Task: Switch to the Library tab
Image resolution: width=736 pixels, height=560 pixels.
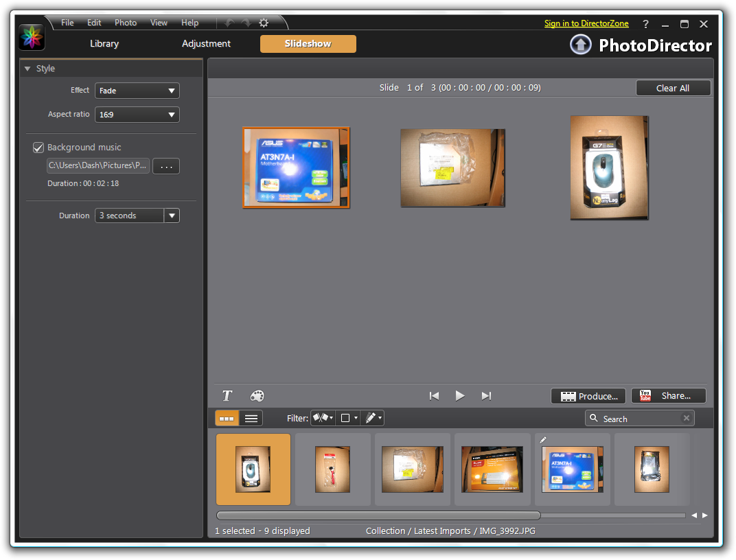Action: click(x=104, y=44)
